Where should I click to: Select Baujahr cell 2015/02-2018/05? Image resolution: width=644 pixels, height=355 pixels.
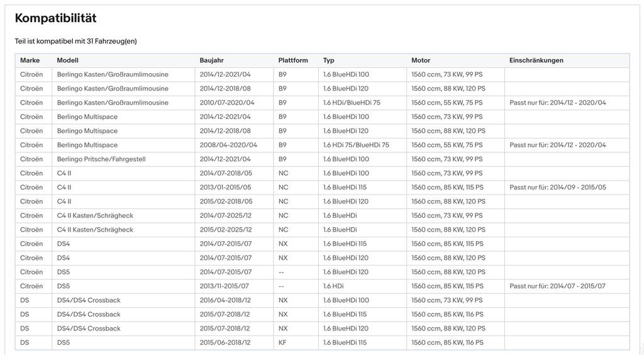coord(226,201)
